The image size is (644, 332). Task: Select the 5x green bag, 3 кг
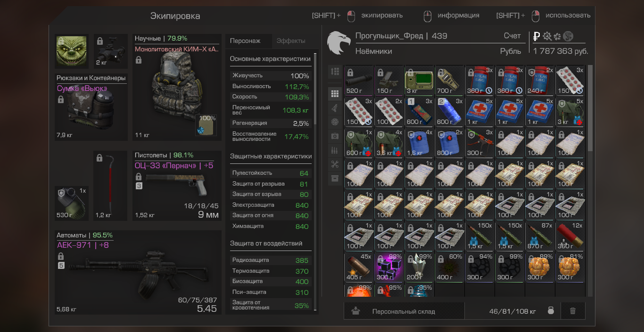tap(570, 111)
